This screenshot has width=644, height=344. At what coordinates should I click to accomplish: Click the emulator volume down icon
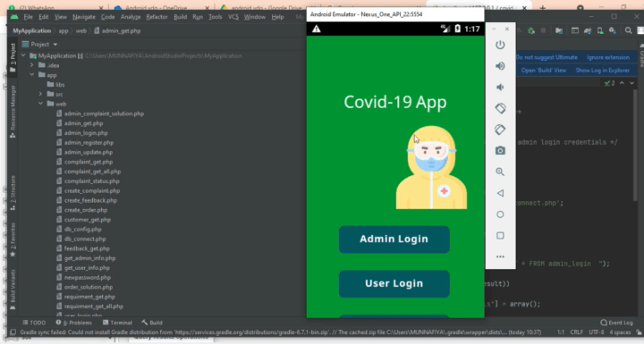pos(500,87)
